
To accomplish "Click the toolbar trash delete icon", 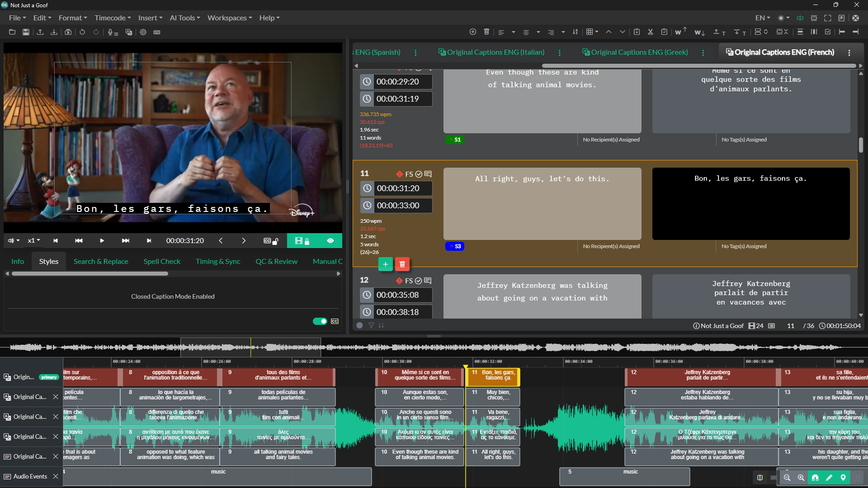I will click(x=486, y=32).
